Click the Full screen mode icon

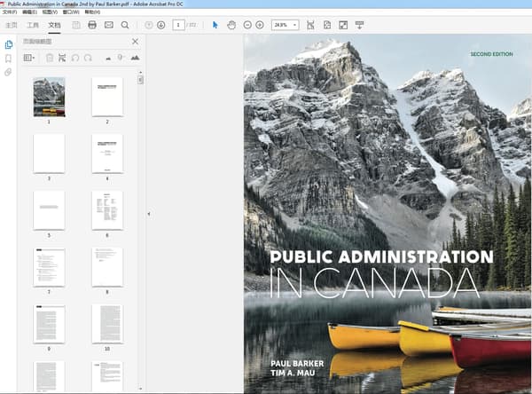[343, 25]
